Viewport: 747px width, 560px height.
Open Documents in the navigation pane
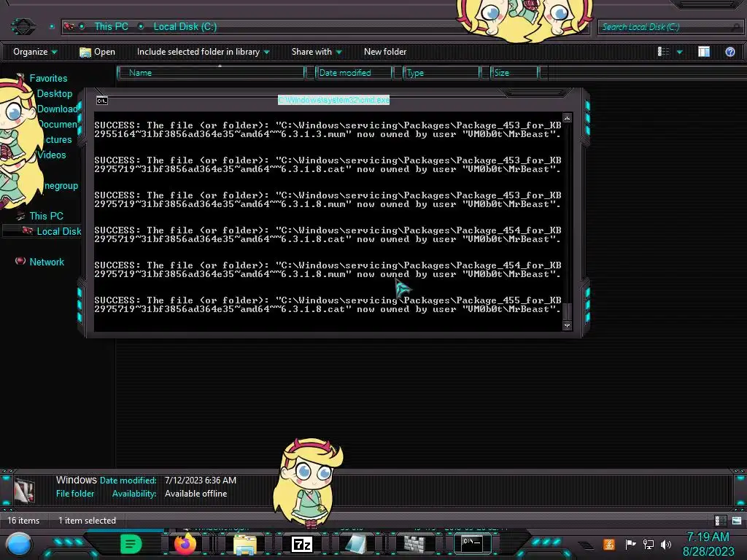pyautogui.click(x=57, y=124)
